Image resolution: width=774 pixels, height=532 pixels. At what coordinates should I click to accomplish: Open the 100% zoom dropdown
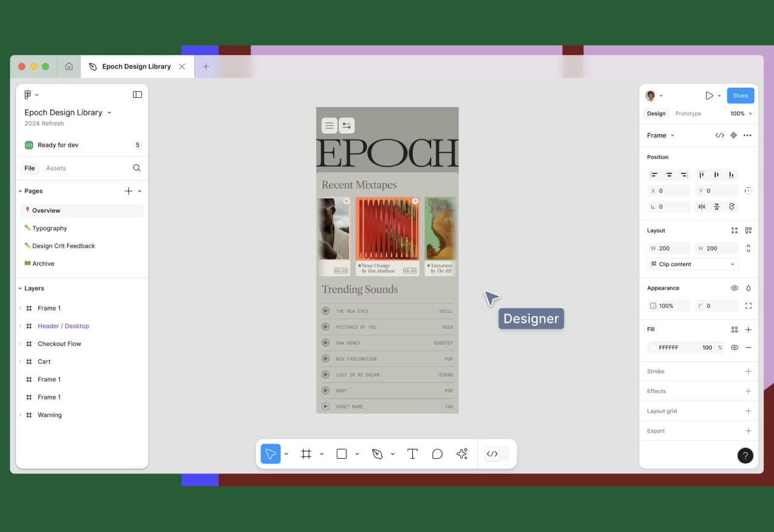pyautogui.click(x=741, y=114)
